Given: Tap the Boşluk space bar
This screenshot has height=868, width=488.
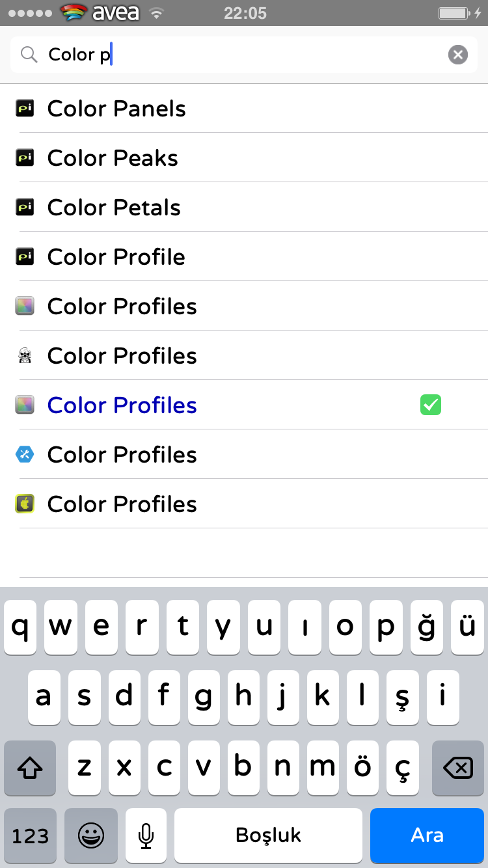Looking at the screenshot, I should (x=268, y=835).
